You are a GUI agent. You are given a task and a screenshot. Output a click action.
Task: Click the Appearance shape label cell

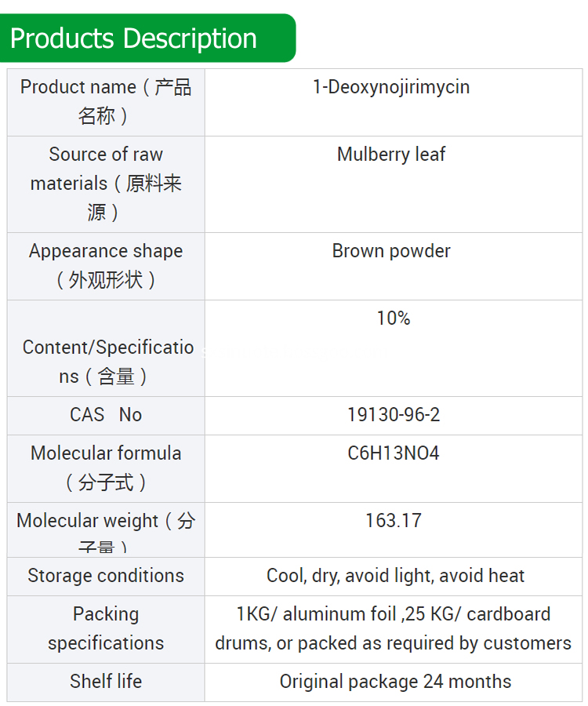coord(106,265)
